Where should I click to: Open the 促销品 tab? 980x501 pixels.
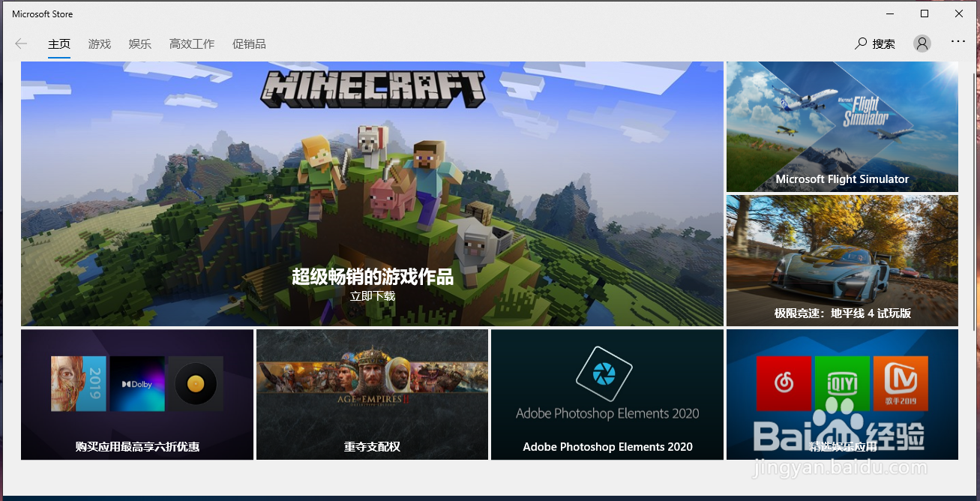pos(249,44)
